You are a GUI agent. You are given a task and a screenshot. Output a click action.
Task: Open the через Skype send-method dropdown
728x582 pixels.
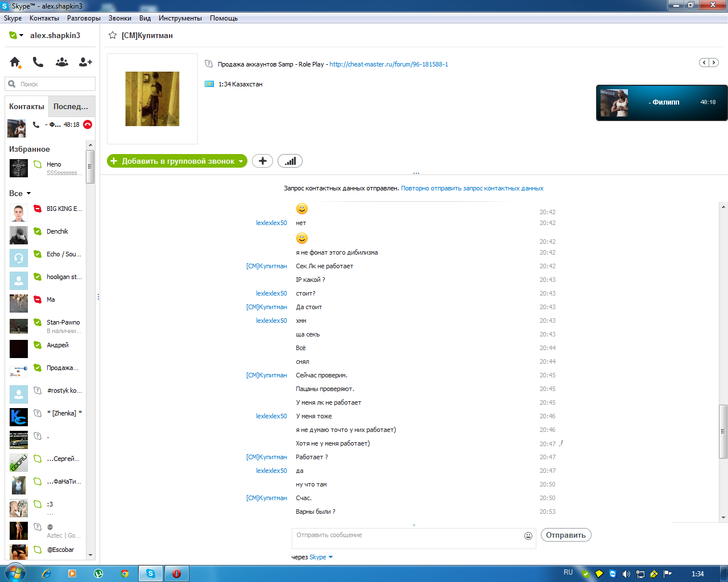321,557
